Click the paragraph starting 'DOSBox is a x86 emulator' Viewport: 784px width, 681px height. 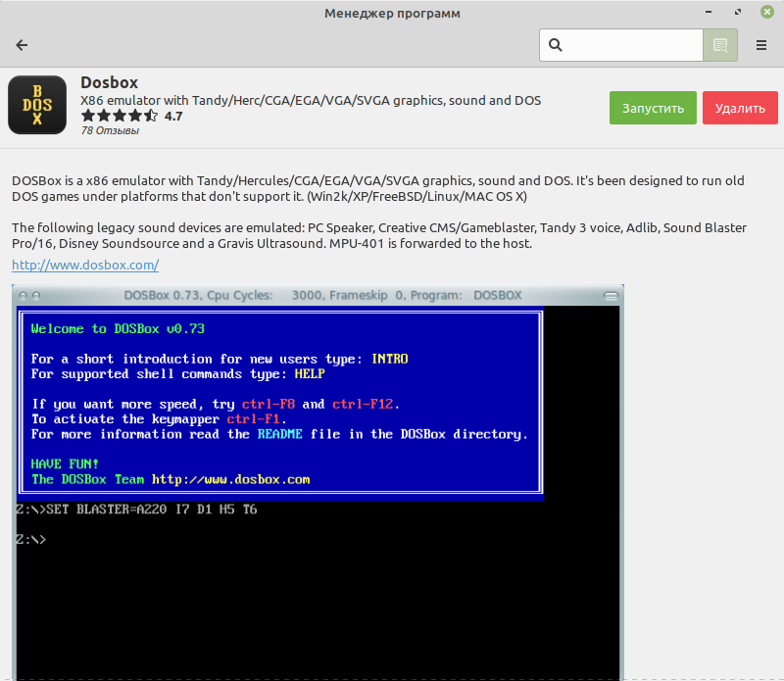point(378,188)
